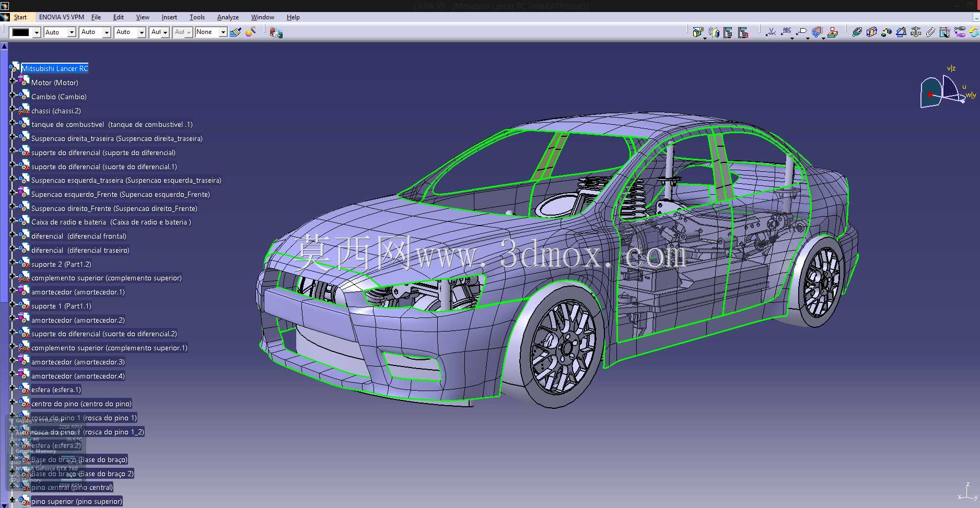
Task: Select 'suporte 2 (Part1.2)' tree item
Action: coord(61,264)
